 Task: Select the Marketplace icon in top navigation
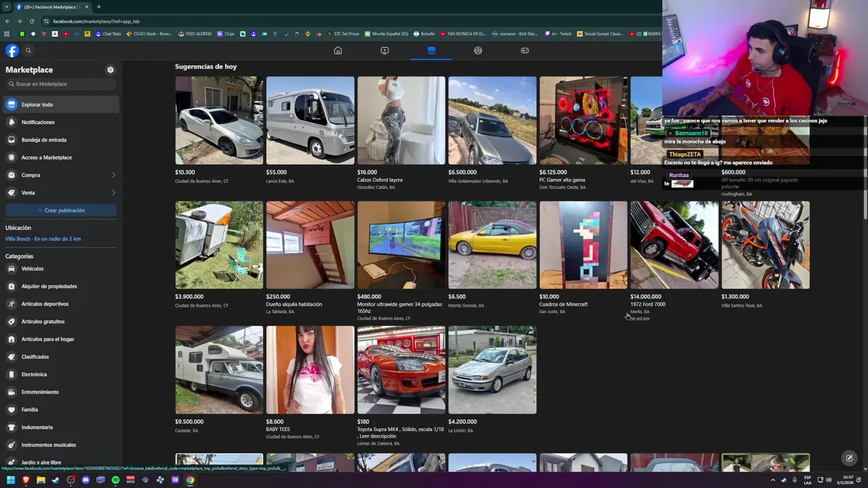pos(431,50)
